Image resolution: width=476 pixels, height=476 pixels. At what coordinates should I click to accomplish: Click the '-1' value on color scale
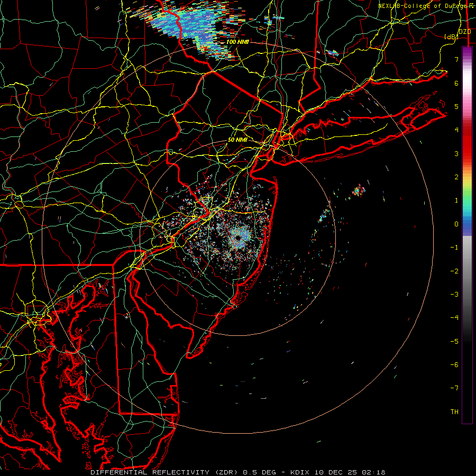click(x=454, y=248)
